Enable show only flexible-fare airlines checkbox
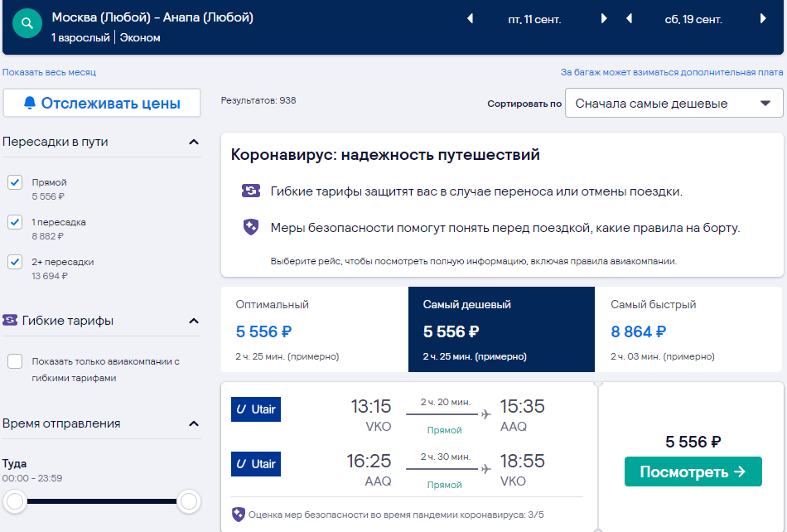 click(15, 361)
